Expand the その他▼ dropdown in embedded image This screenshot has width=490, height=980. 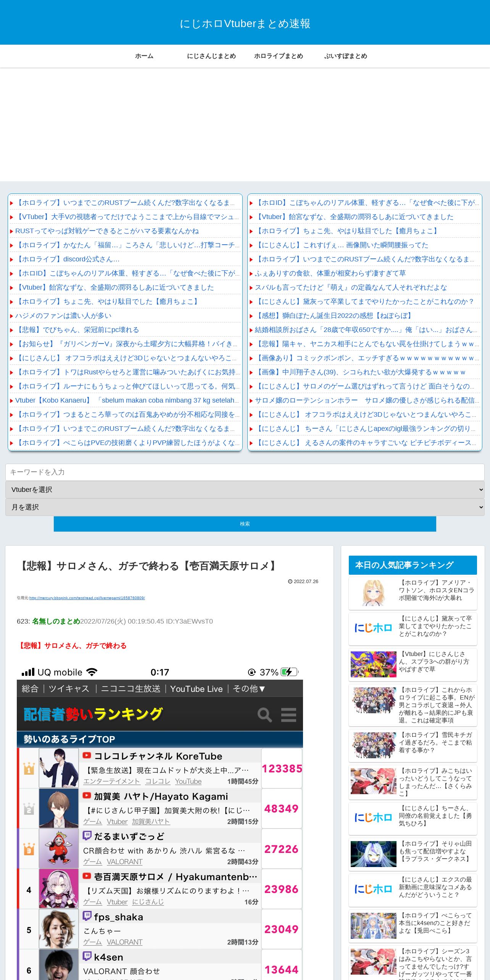249,689
